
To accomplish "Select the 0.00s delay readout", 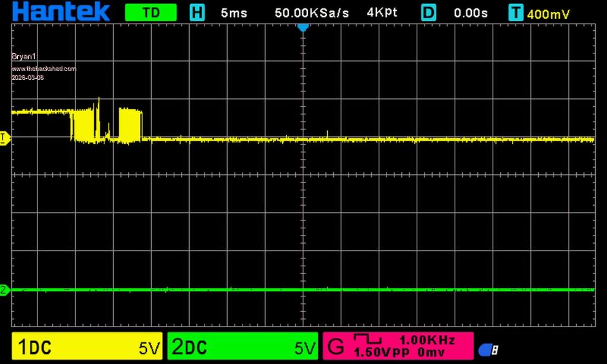I will (471, 13).
